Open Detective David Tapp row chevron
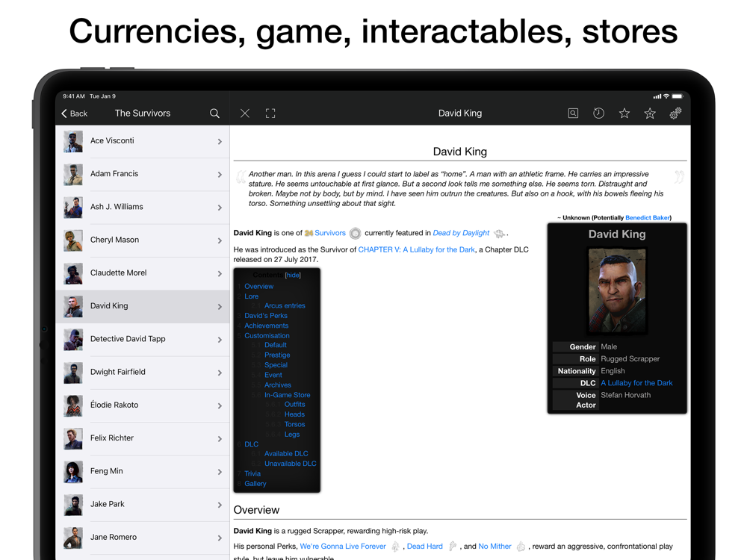Screen dimensions: 747x560 click(x=220, y=340)
